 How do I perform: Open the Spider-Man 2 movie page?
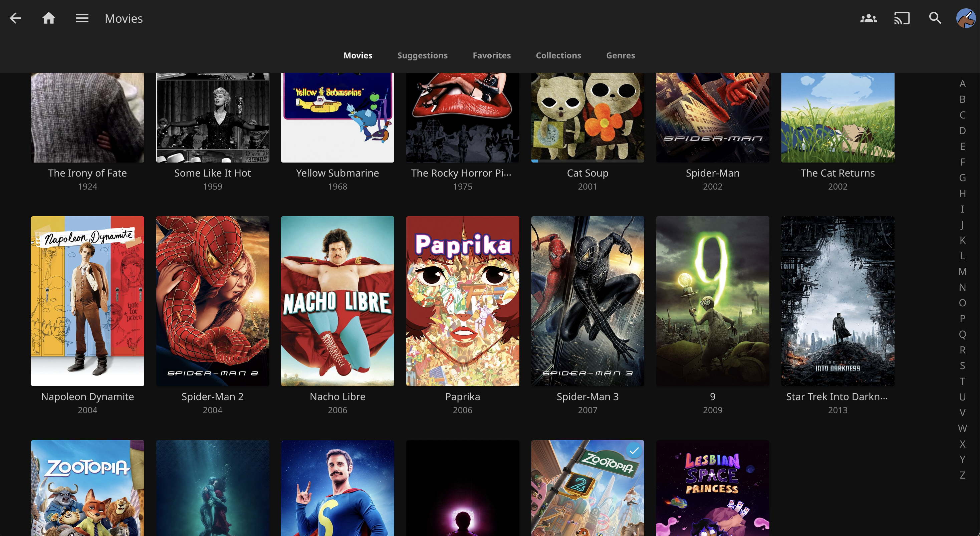[x=212, y=300]
